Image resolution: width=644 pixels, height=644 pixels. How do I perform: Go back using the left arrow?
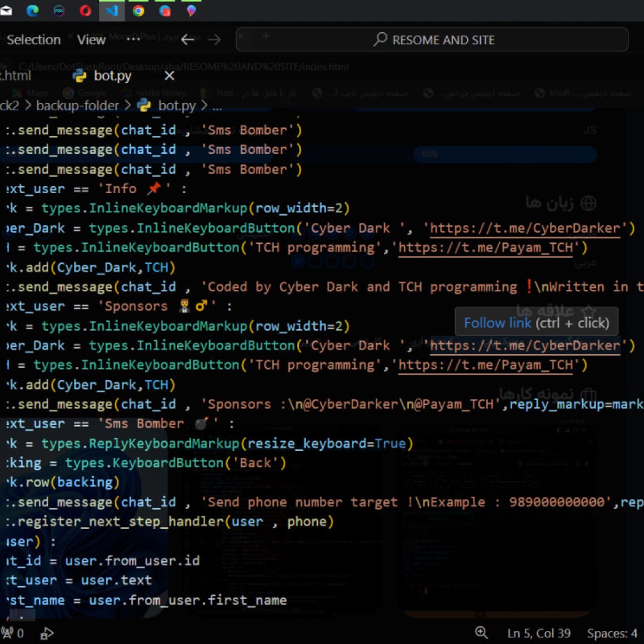coord(187,39)
